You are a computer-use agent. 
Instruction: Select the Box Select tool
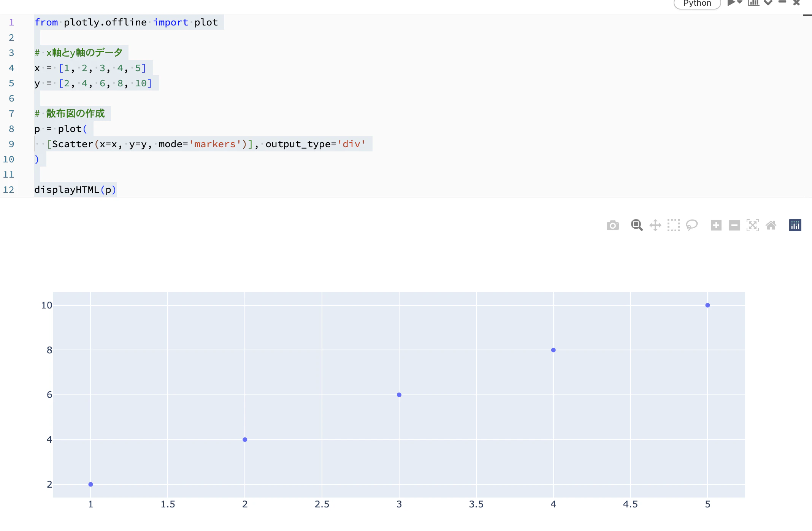[x=674, y=225]
